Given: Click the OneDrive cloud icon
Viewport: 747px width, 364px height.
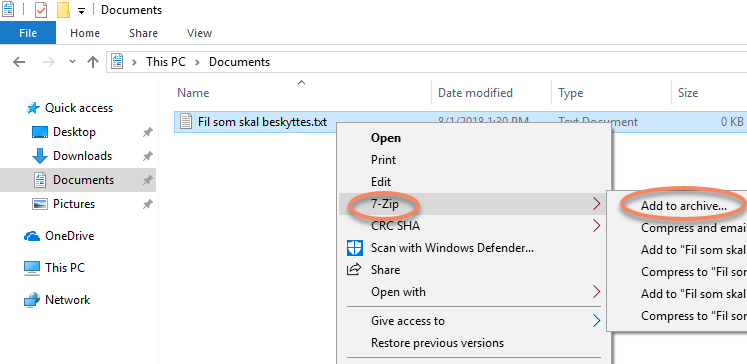Looking at the screenshot, I should coord(32,236).
